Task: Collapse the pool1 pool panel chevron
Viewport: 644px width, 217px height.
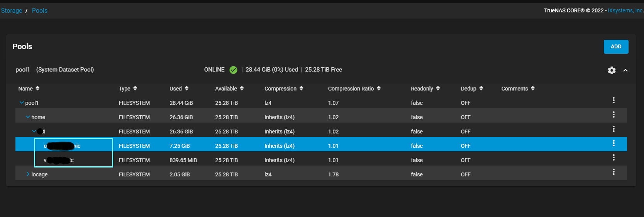Action: point(625,70)
